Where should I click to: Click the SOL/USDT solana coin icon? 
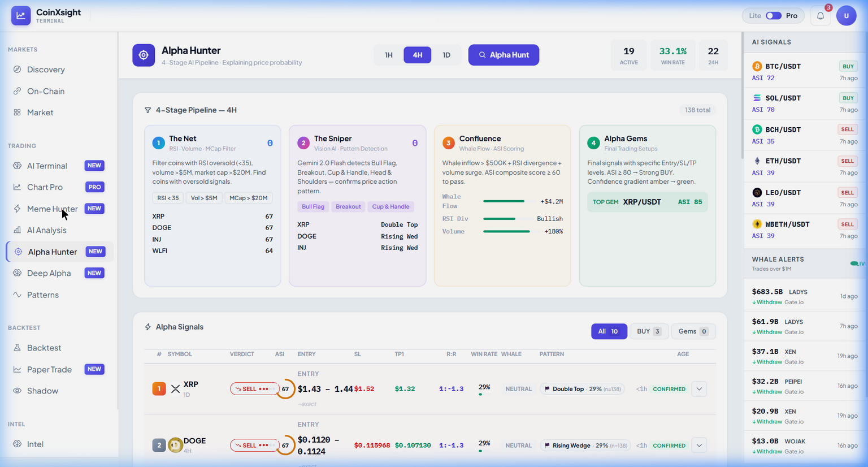pyautogui.click(x=757, y=98)
